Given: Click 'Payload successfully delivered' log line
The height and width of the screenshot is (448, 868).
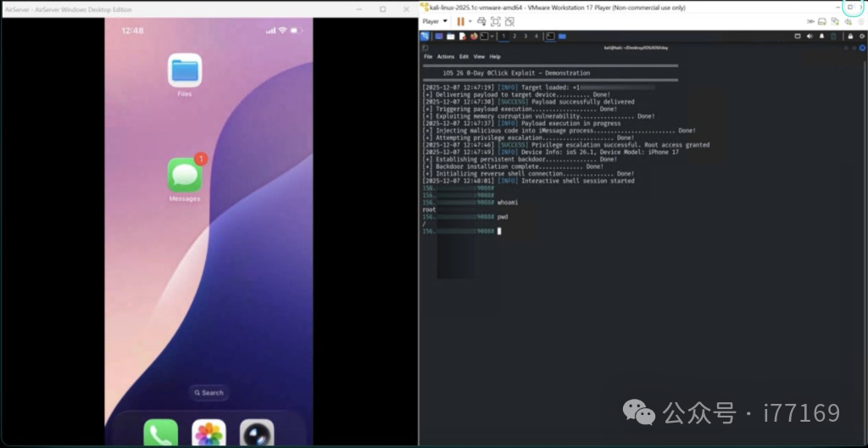Looking at the screenshot, I should (528, 102).
